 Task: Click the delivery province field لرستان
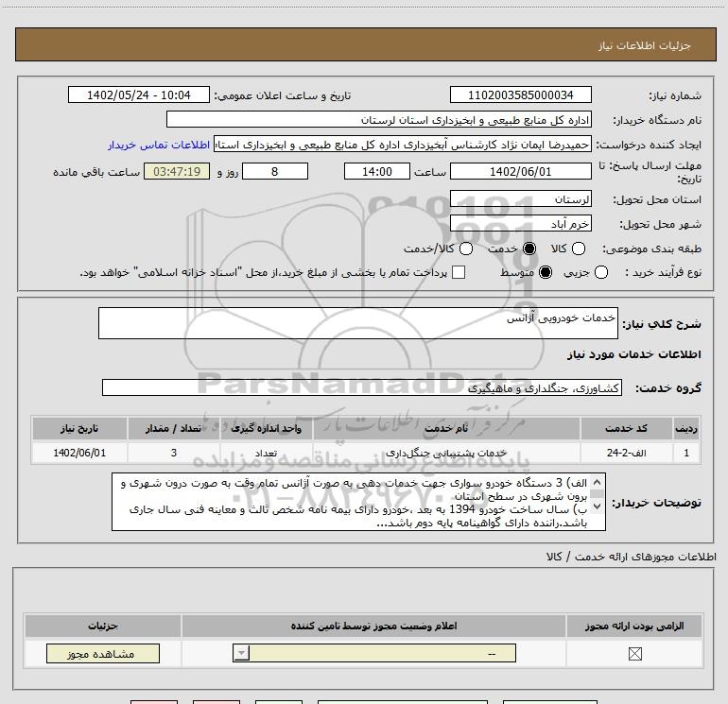pyautogui.click(x=520, y=199)
